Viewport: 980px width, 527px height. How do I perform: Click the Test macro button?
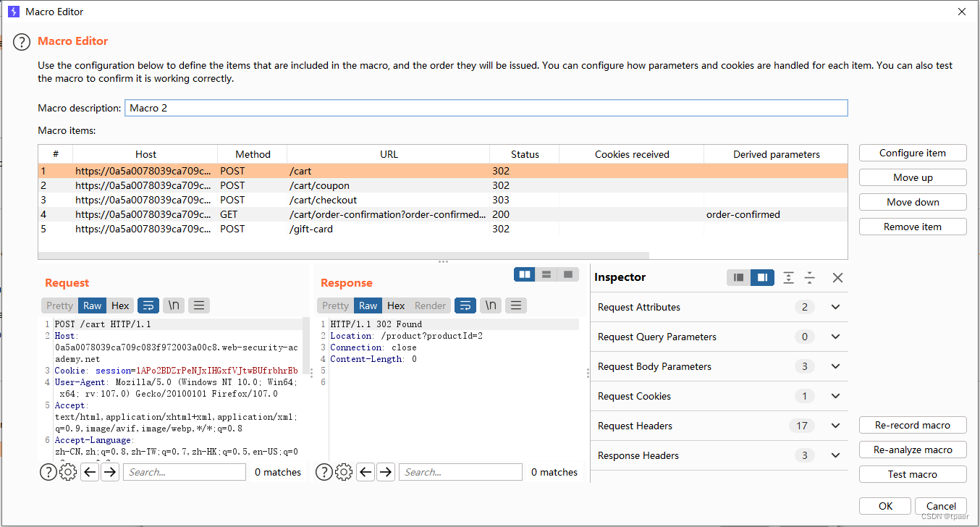[x=913, y=474]
